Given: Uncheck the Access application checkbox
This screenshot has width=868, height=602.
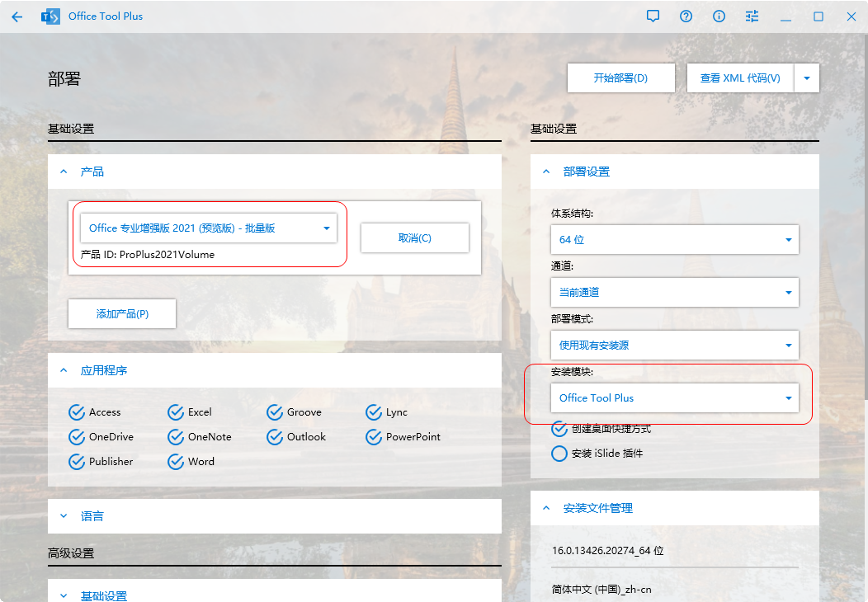Looking at the screenshot, I should [77, 412].
